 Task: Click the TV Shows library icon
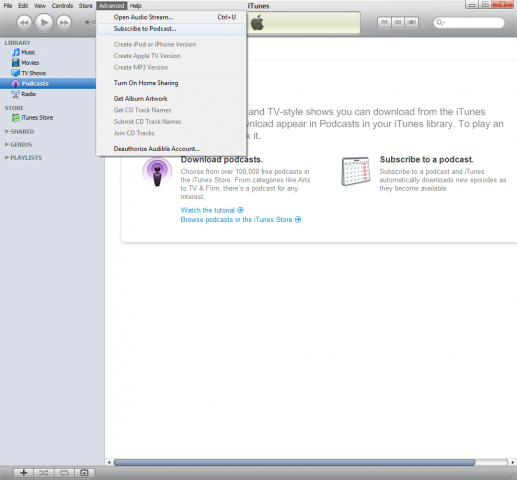point(16,73)
